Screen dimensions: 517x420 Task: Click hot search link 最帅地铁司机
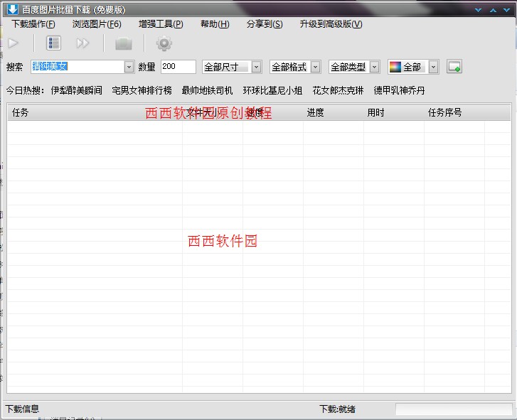coord(207,90)
